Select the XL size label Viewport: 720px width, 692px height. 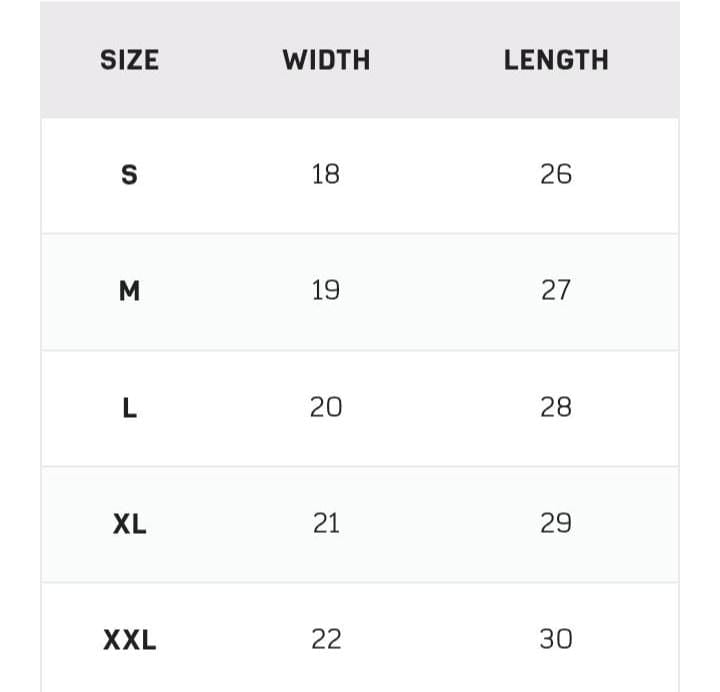point(129,523)
